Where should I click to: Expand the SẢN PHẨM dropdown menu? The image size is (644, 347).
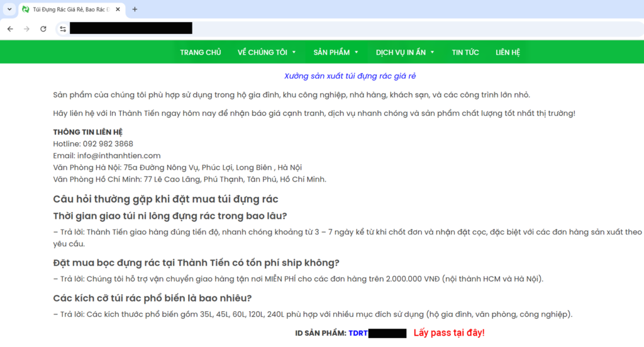[x=336, y=52]
